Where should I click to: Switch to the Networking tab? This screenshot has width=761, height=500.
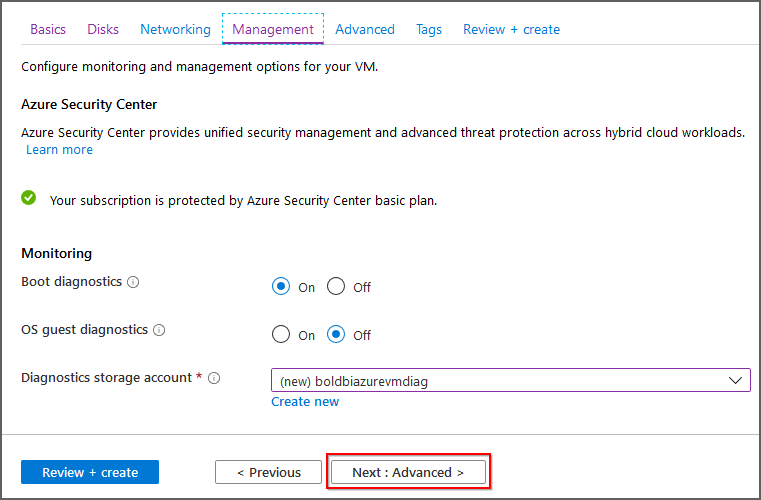(175, 30)
